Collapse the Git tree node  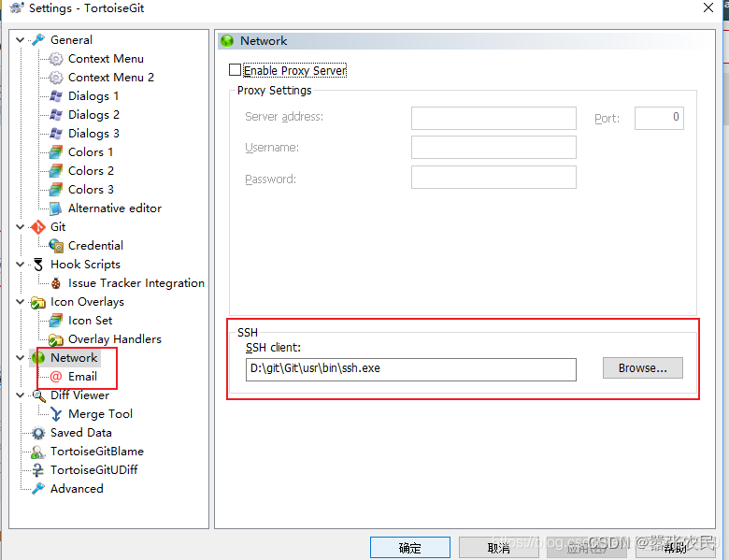tap(20, 227)
